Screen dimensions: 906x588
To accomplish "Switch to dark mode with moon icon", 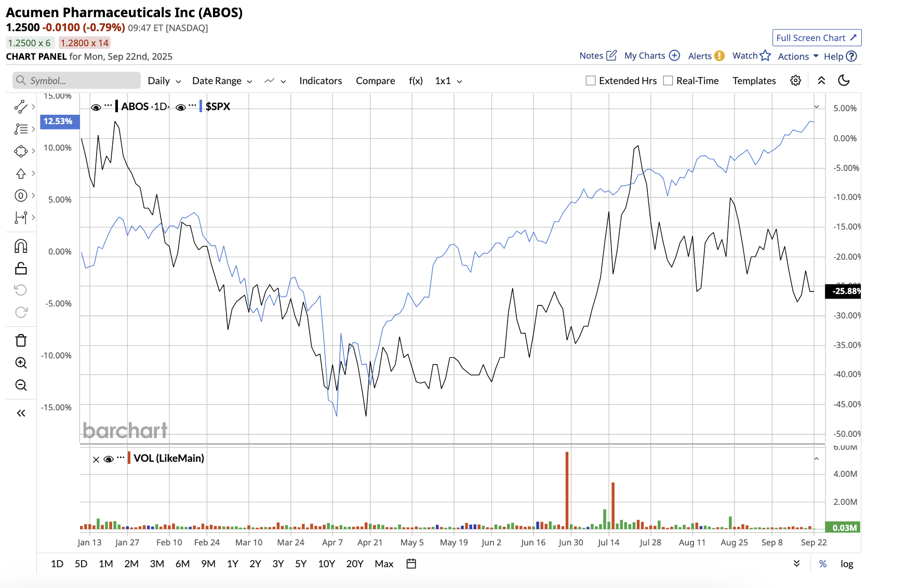I will point(844,81).
